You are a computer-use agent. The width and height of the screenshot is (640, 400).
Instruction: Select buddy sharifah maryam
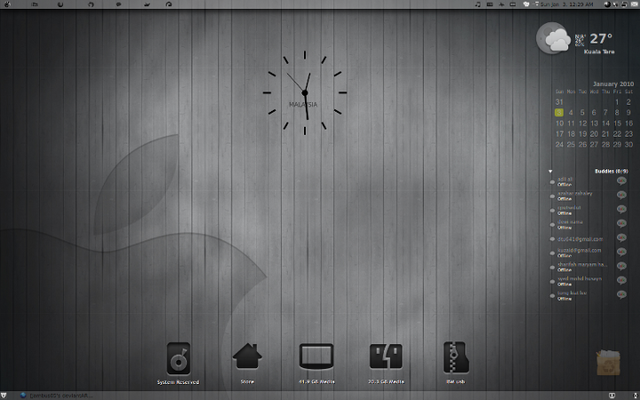(x=582, y=267)
